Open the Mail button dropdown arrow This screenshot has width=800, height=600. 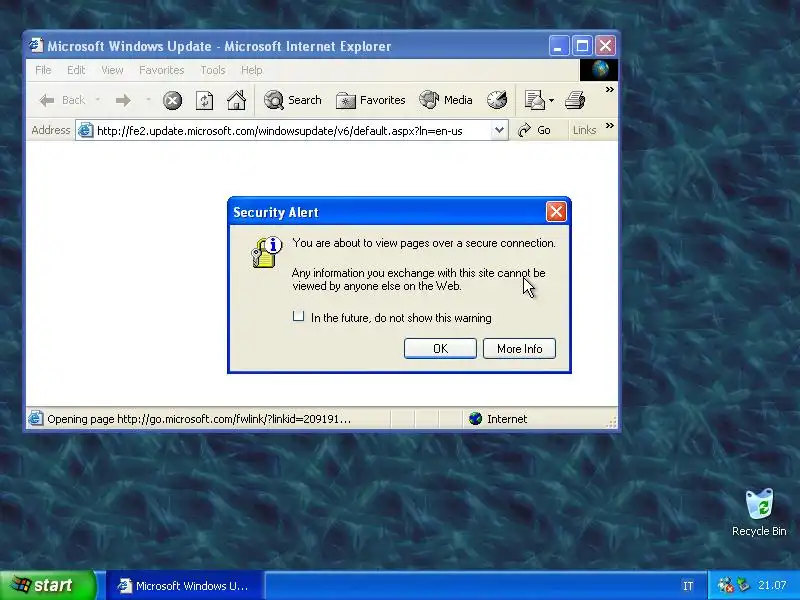(x=551, y=101)
